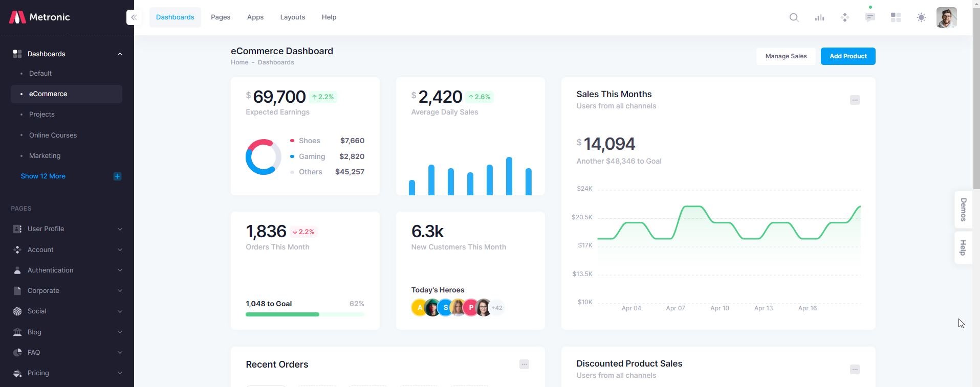Open the chat messages icon in header
This screenshot has height=387, width=980.
(870, 17)
